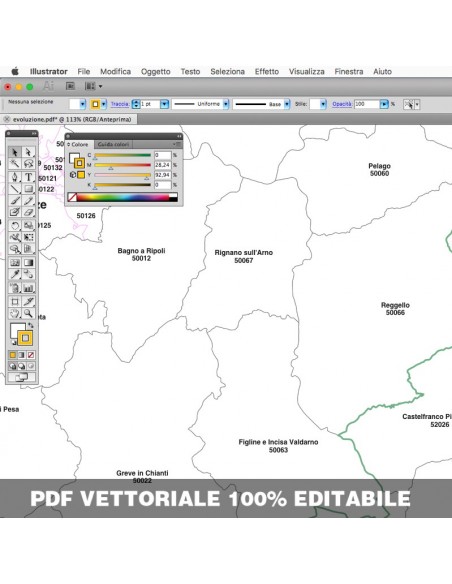
Task: Select the Scale tool
Action: (x=28, y=225)
